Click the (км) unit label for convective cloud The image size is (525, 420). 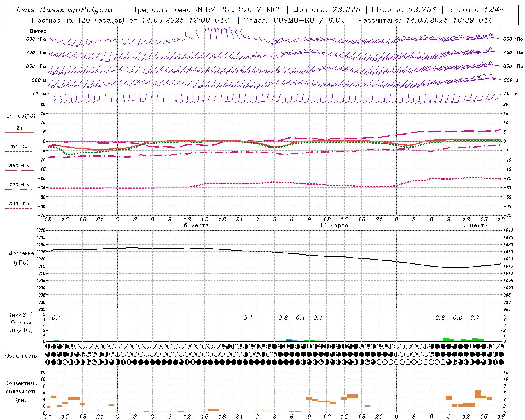tap(21, 399)
